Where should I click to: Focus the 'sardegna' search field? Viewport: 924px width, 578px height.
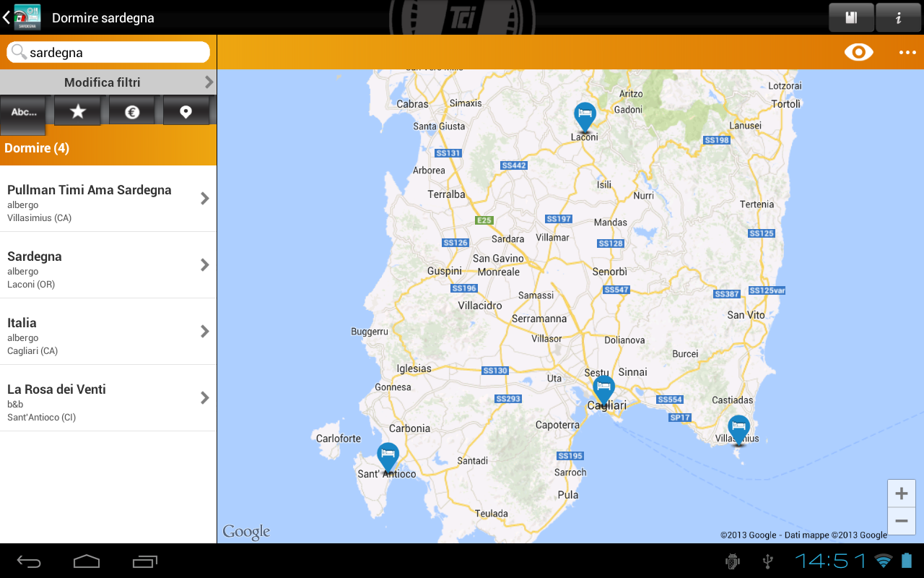click(108, 52)
